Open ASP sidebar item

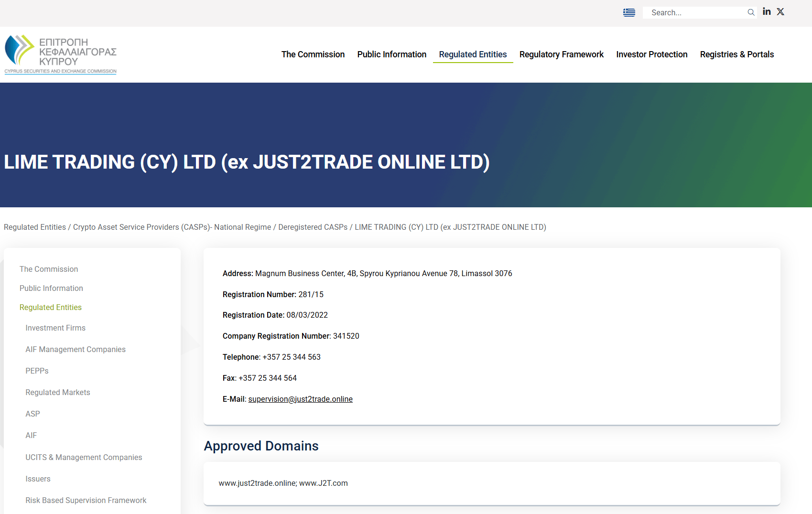(x=32, y=414)
